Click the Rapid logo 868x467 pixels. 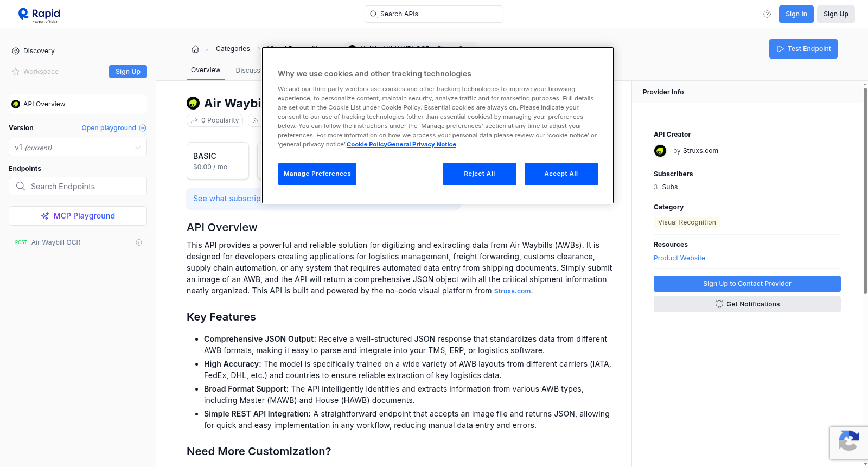tap(39, 15)
